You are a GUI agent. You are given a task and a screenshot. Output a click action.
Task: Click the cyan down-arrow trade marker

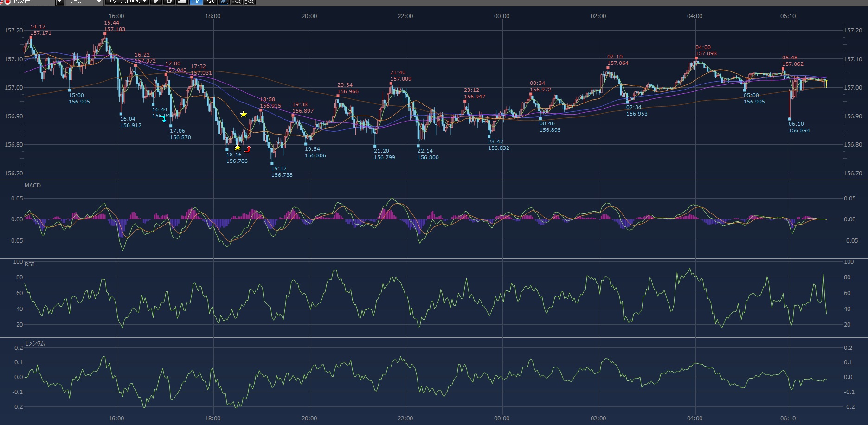point(163,119)
